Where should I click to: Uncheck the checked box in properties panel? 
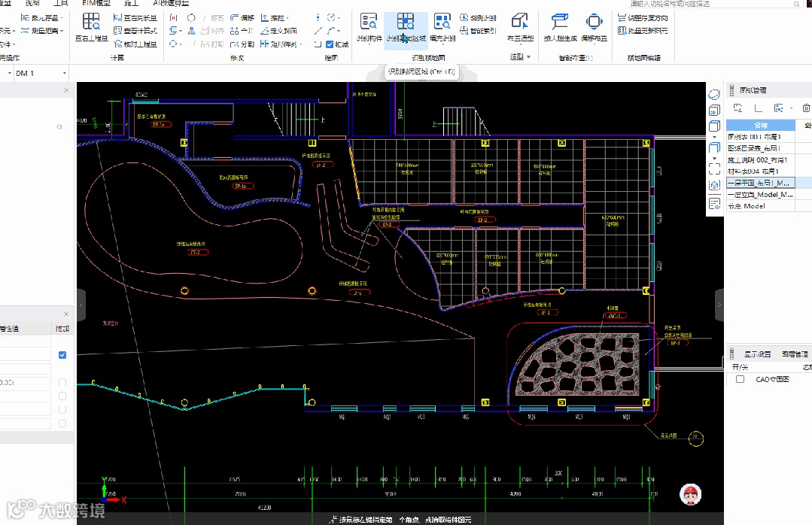(62, 355)
